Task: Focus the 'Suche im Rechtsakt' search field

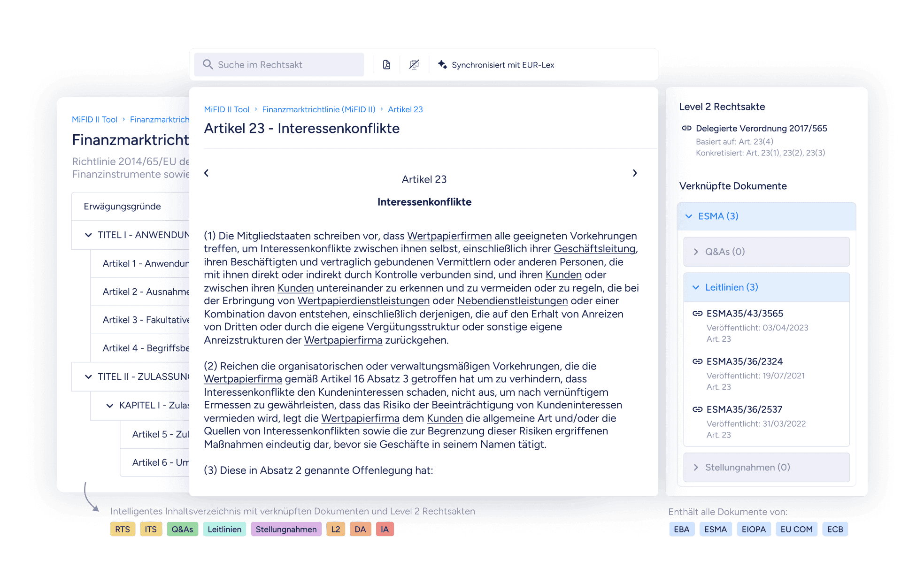Action: tap(279, 65)
